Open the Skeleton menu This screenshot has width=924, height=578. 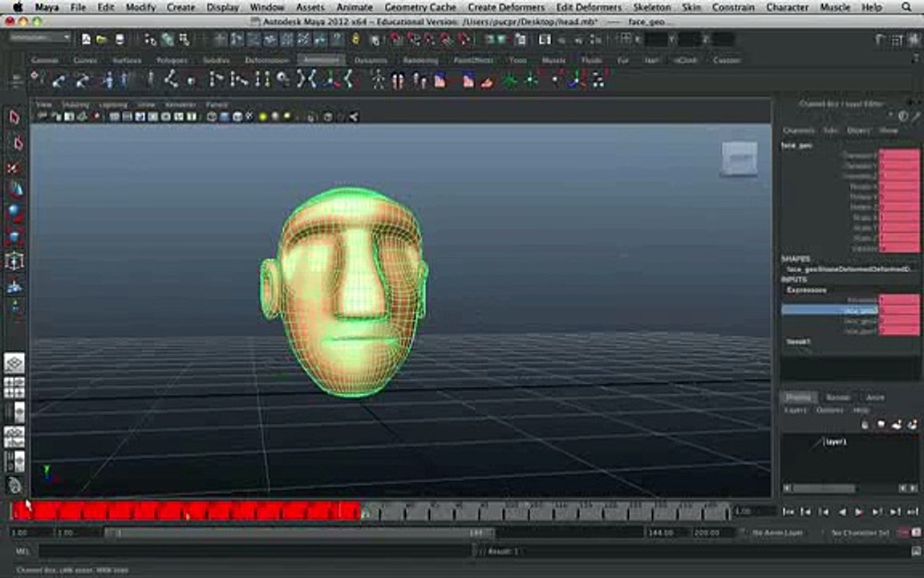click(652, 7)
